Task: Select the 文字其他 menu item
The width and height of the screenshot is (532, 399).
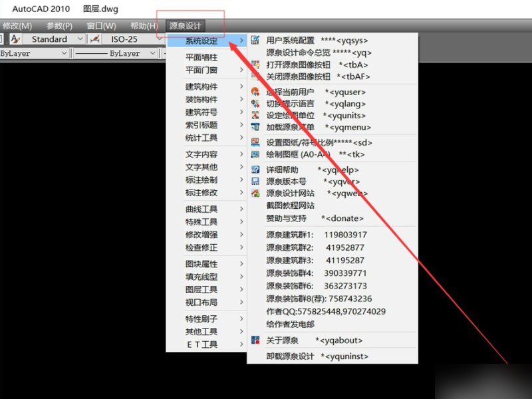Action: tap(207, 167)
